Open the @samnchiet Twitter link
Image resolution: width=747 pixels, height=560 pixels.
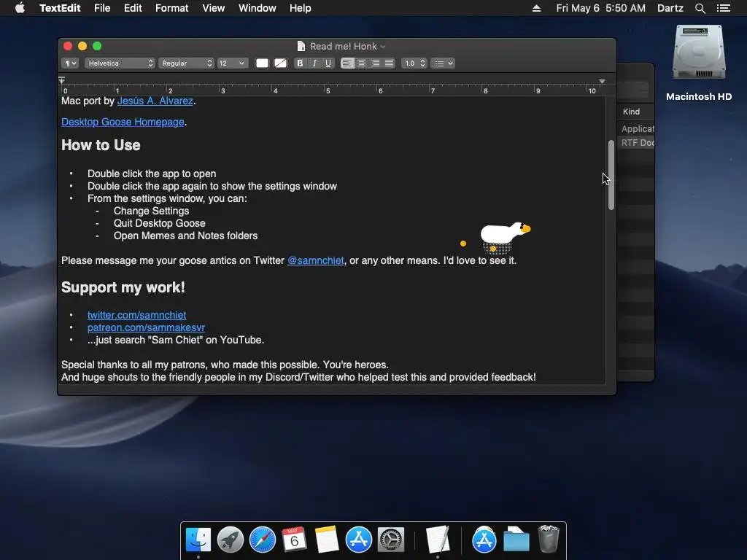315,260
